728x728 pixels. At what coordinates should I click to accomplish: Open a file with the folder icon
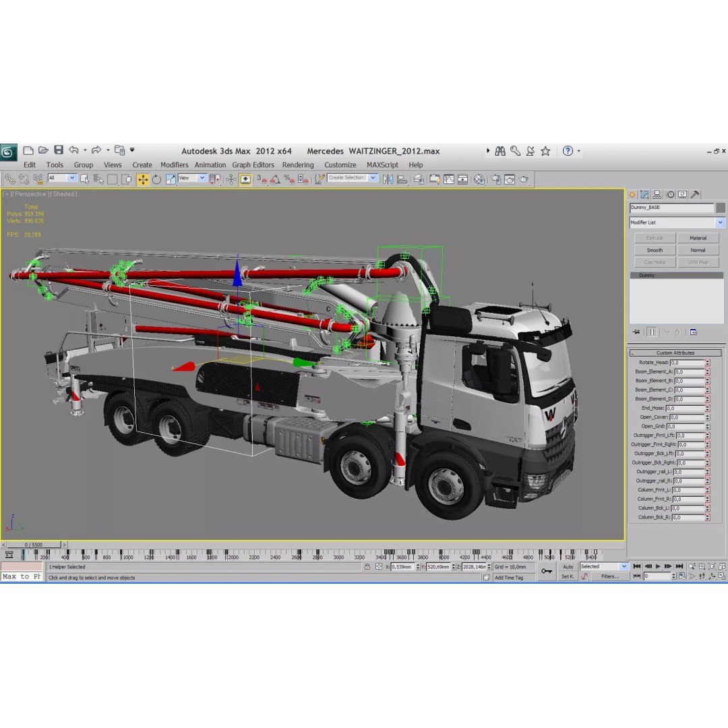(x=43, y=150)
